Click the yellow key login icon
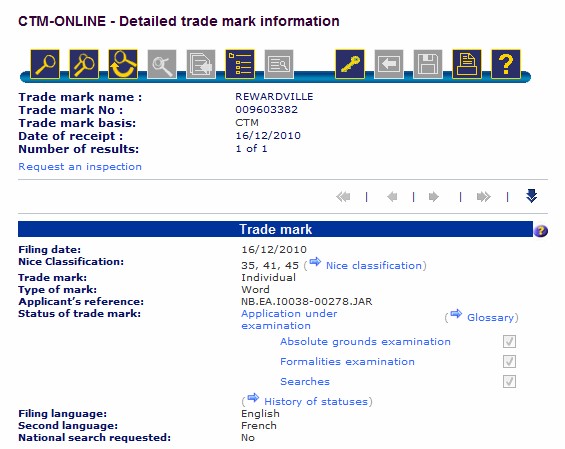Viewport: 565px width, 449px height. point(350,65)
